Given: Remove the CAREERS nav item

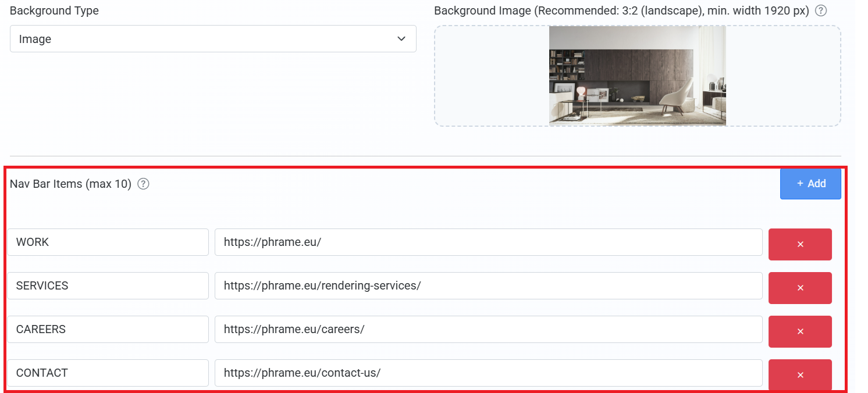Looking at the screenshot, I should [x=800, y=331].
